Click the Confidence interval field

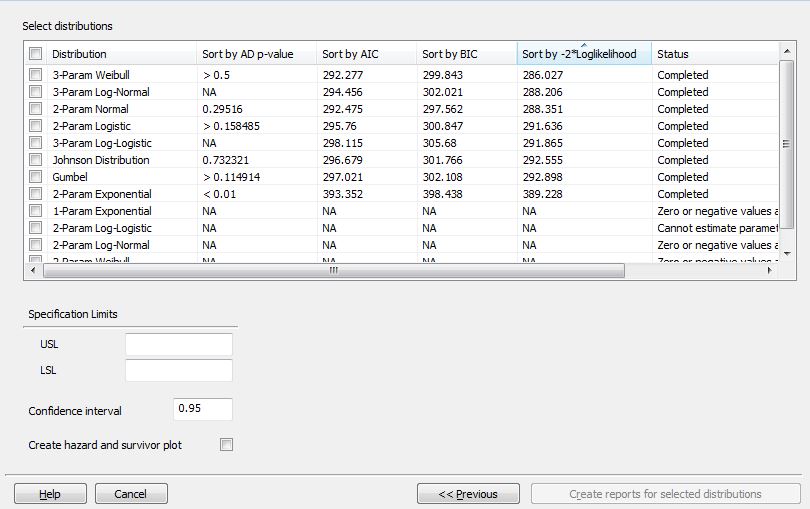point(202,410)
